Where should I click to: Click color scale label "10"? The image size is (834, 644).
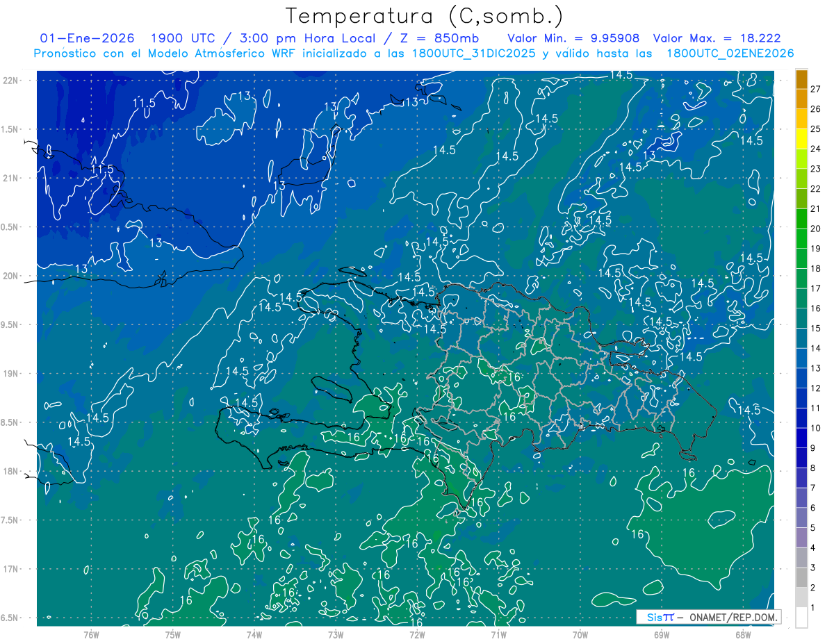point(816,428)
